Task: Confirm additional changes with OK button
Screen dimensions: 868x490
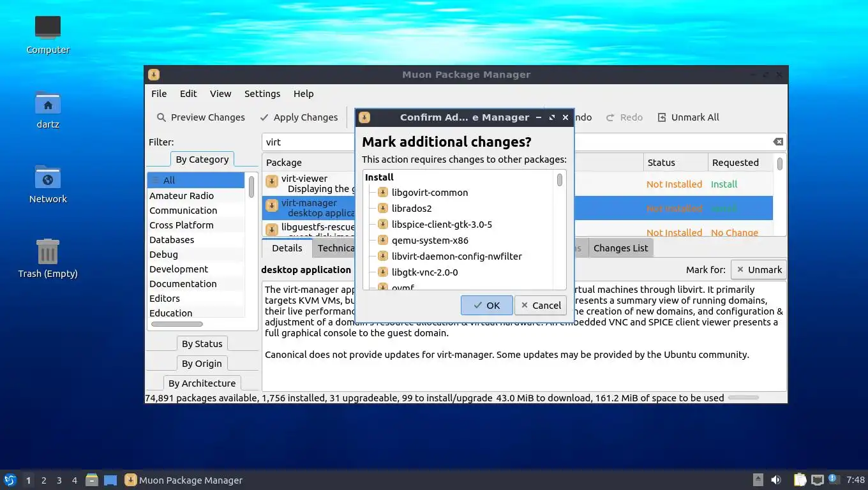Action: (486, 306)
